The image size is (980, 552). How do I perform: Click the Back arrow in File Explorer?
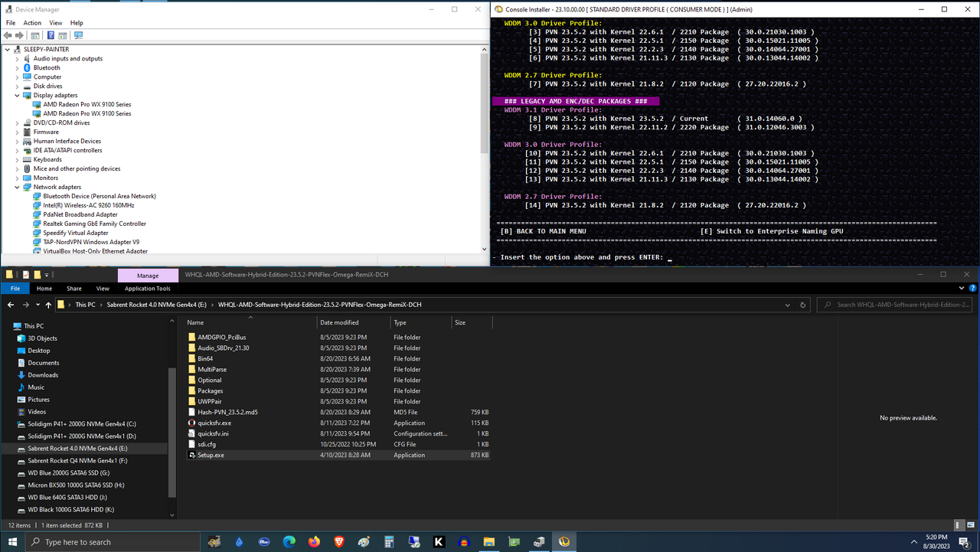(11, 305)
